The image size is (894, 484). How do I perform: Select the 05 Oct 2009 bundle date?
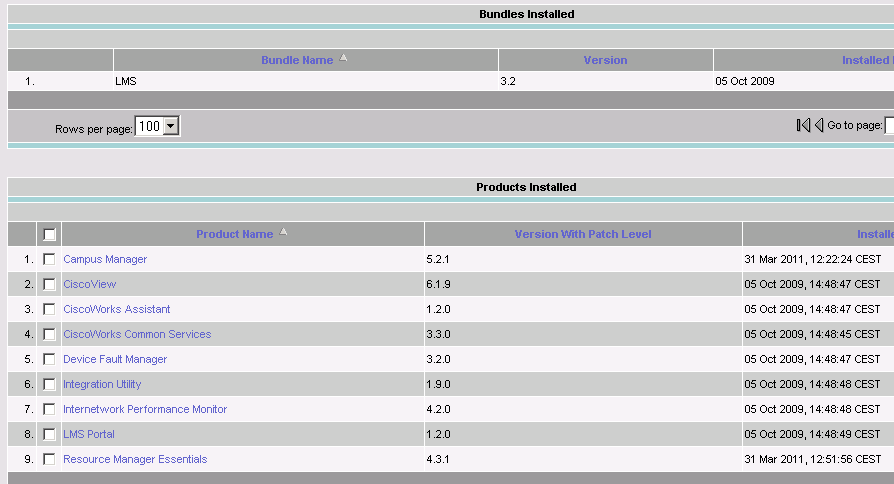click(x=745, y=81)
